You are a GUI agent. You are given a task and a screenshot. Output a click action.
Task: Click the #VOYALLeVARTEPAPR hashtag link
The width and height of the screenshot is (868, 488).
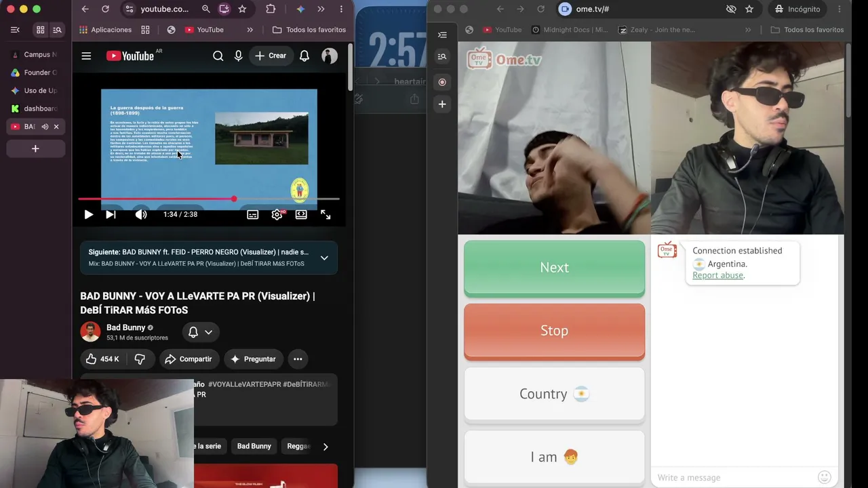(x=243, y=384)
